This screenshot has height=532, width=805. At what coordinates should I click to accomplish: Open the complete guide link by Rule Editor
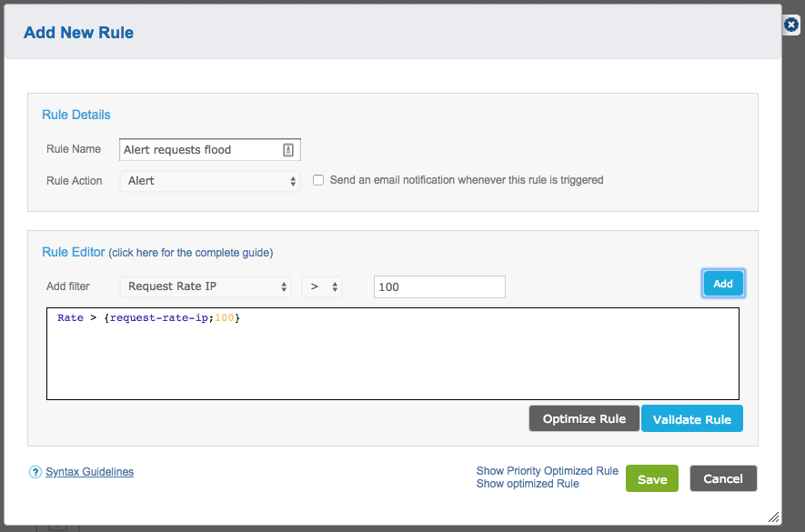(190, 253)
